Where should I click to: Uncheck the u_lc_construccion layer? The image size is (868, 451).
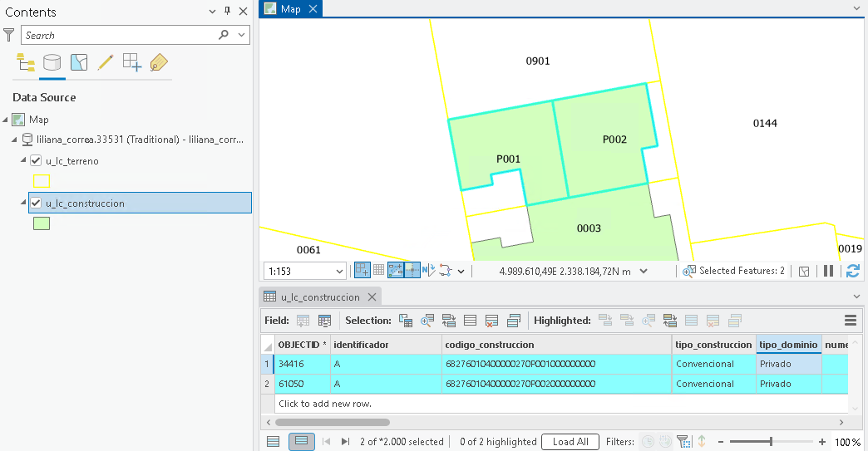(36, 203)
